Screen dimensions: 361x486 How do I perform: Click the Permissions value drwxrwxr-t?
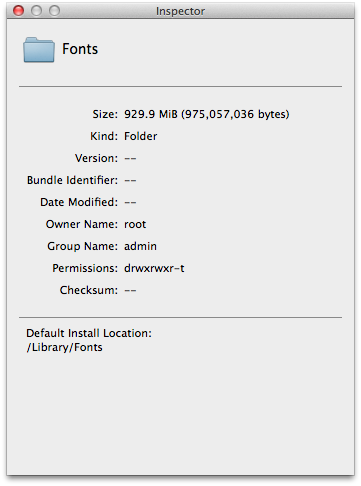pyautogui.click(x=154, y=268)
